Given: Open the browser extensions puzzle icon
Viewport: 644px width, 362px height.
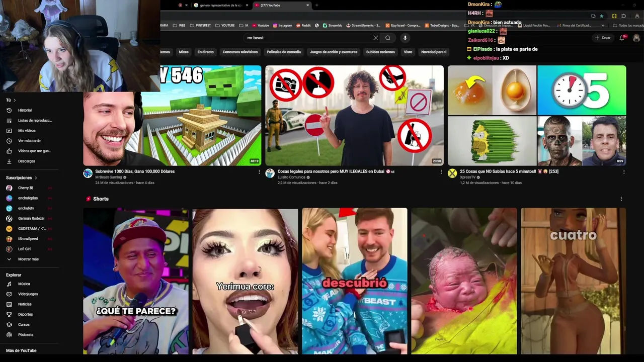Looking at the screenshot, I should click(x=624, y=16).
